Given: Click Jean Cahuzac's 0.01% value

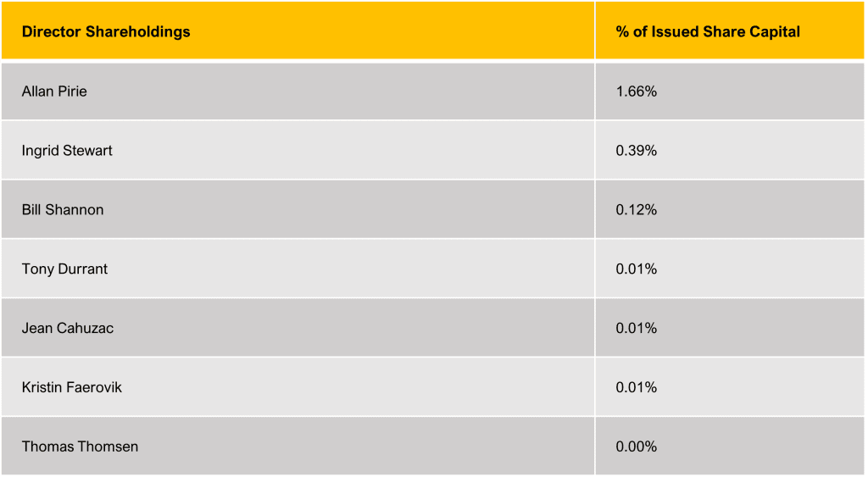Looking at the screenshot, I should coord(637,329).
